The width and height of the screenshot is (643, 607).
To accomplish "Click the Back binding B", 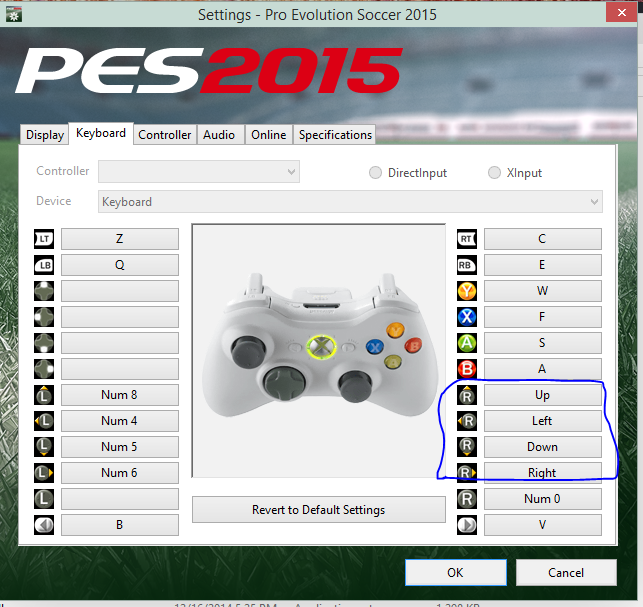I will [x=120, y=525].
